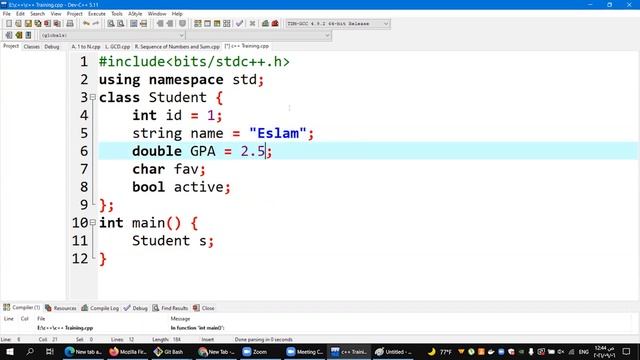640x360 pixels.
Task: Click the Run toolbar icon
Action: [x=207, y=24]
